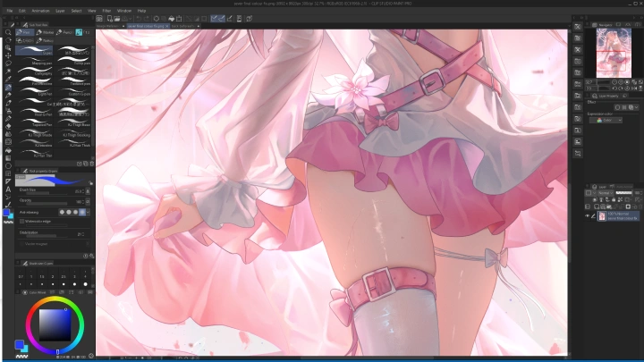
Task: Click Navigator zoom in icon
Action: pos(621,82)
